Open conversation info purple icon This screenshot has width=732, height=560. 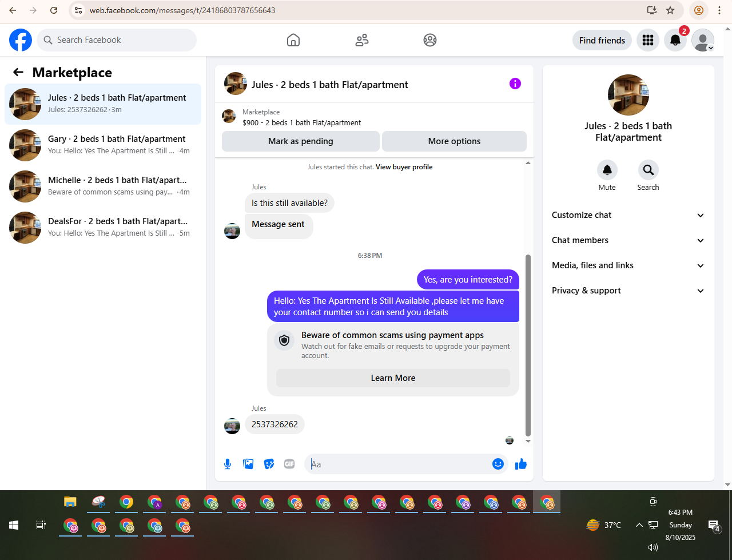point(515,84)
